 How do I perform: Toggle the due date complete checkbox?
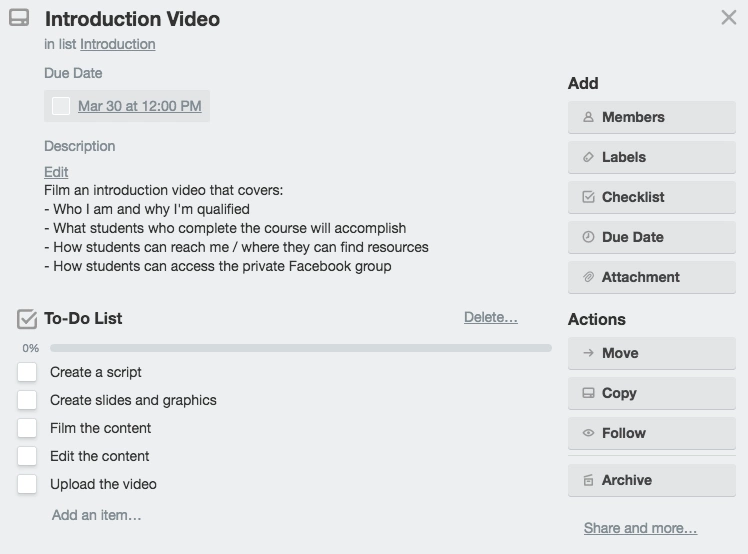coord(61,106)
